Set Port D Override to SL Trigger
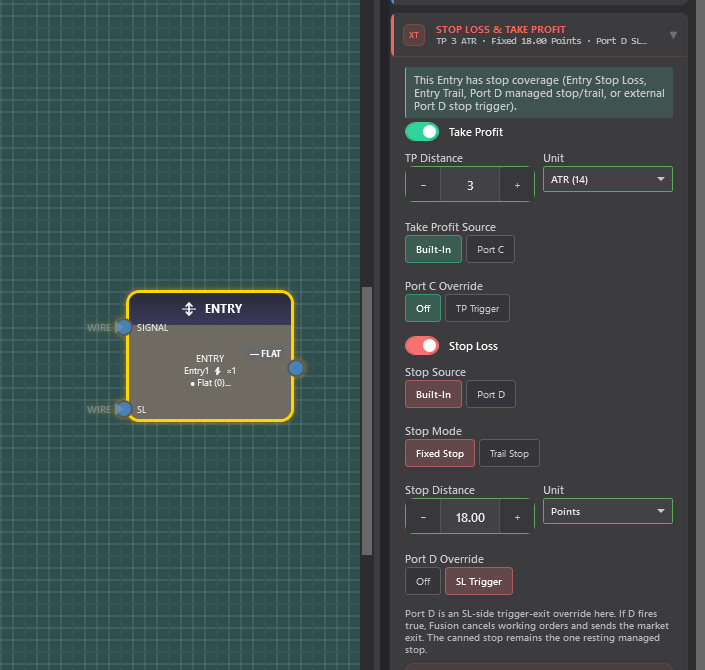Viewport: 705px width, 670px height. click(478, 581)
